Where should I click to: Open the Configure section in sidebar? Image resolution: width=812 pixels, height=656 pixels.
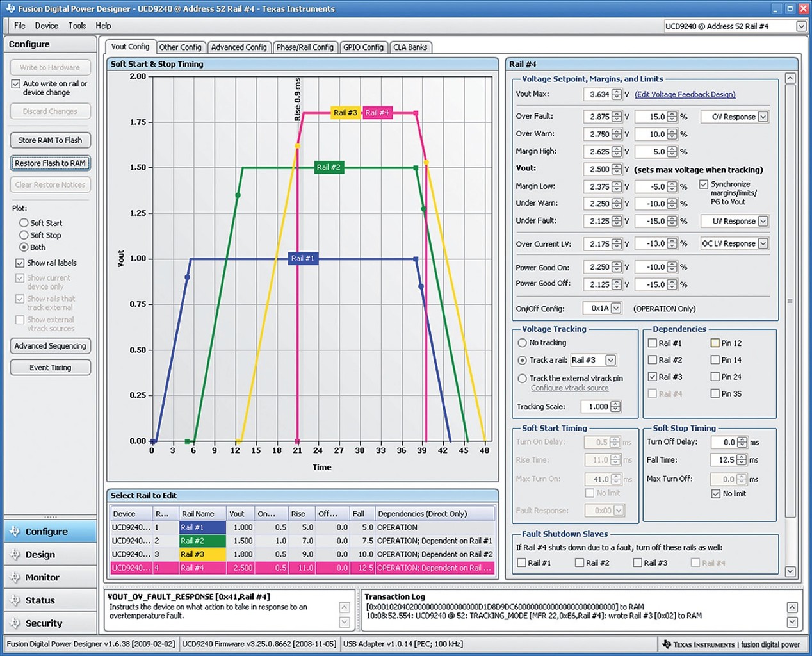point(50,532)
